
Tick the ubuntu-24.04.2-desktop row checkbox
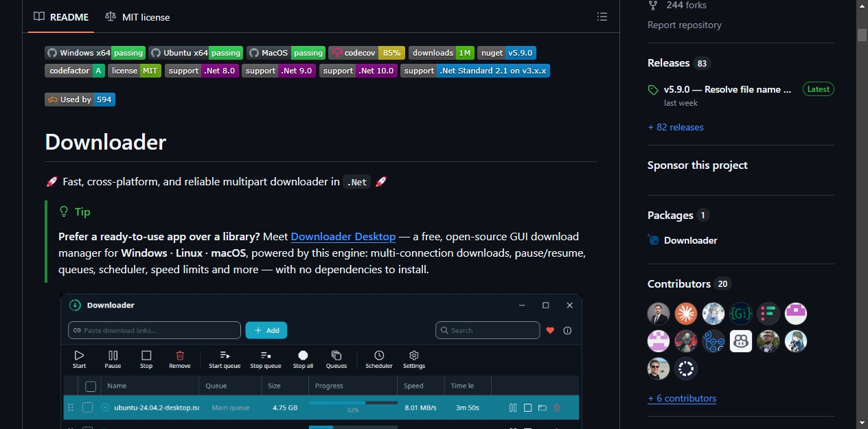click(x=87, y=408)
